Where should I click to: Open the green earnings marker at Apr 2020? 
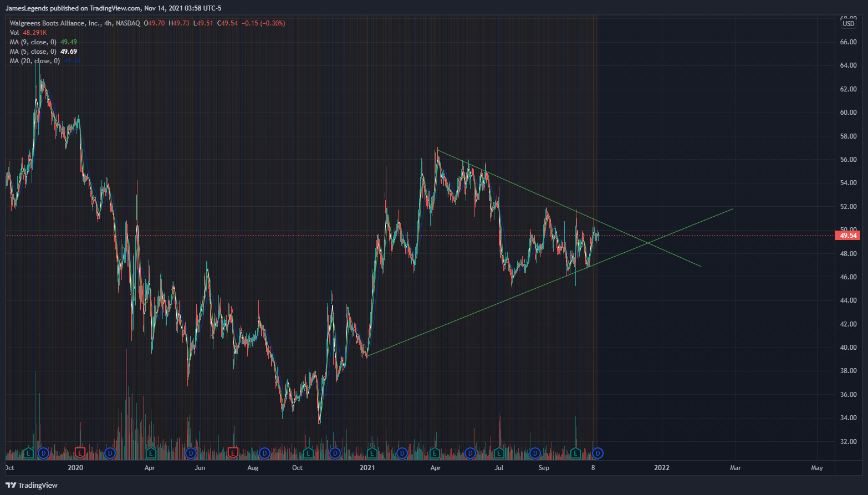point(150,453)
